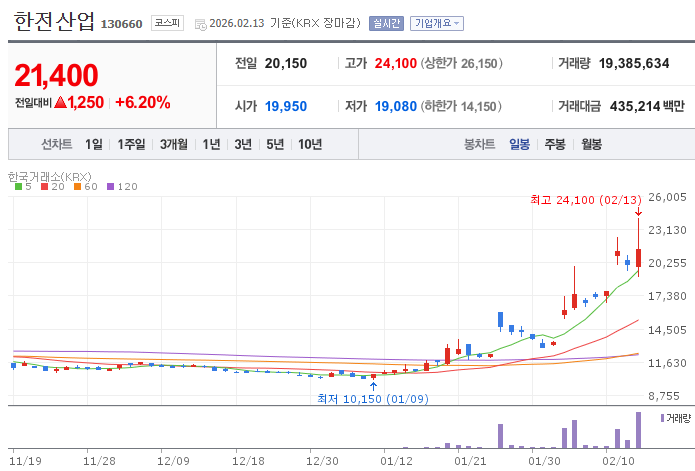
Task: Click the upper limit price 26,150
Action: pos(479,63)
